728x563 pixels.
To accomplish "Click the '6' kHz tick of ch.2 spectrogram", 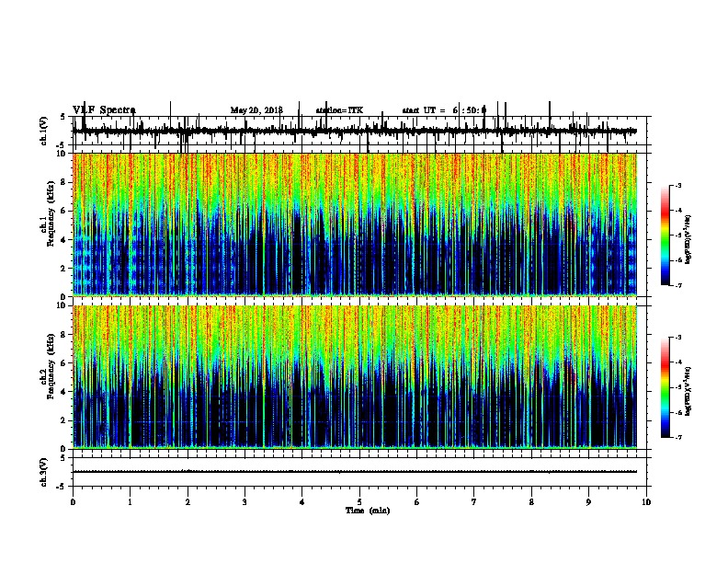I will (x=63, y=363).
